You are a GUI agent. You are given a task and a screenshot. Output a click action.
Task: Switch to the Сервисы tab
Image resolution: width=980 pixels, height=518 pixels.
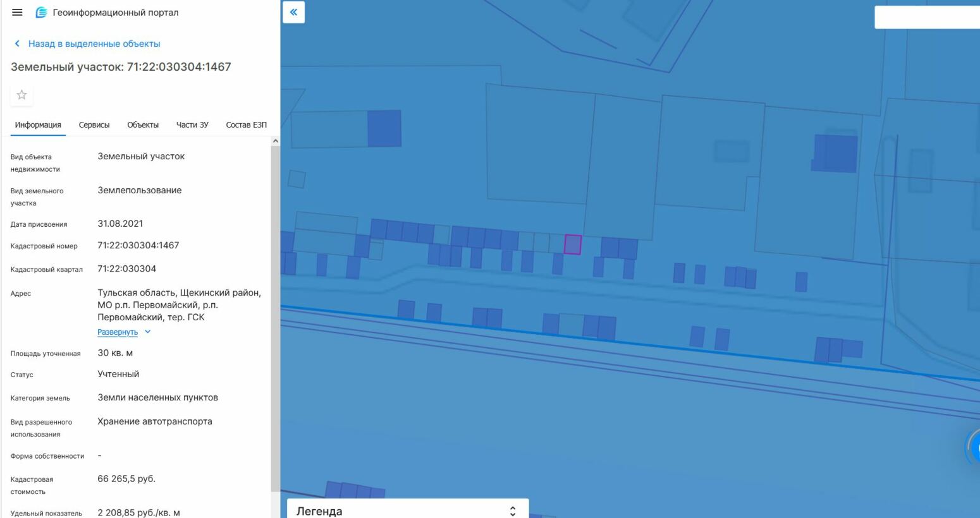pyautogui.click(x=94, y=125)
